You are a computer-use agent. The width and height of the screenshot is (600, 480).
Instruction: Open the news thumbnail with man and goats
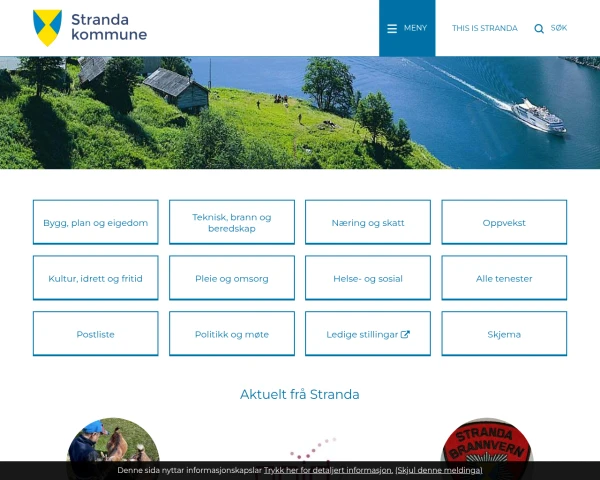pos(113,440)
